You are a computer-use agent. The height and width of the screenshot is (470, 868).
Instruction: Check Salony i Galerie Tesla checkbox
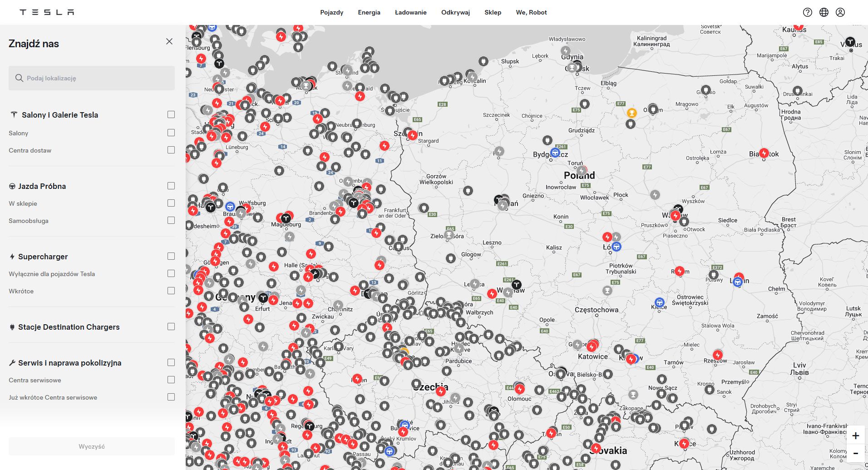pyautogui.click(x=171, y=114)
